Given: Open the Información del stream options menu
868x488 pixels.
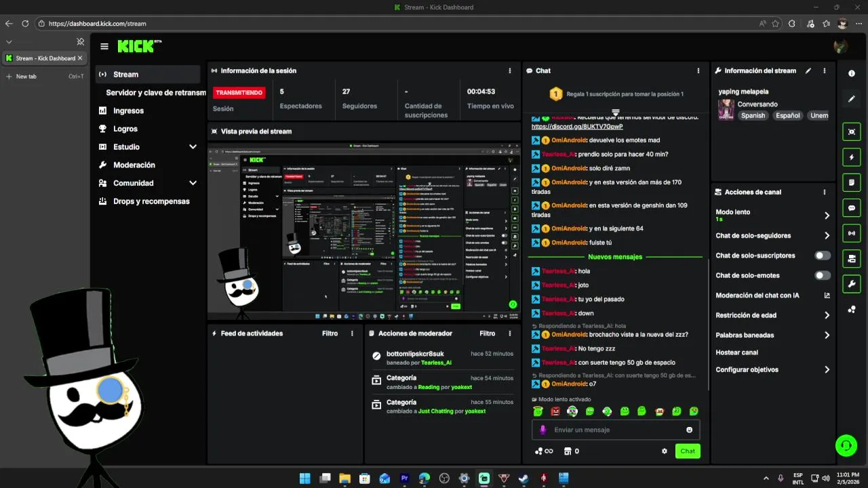Looking at the screenshot, I should point(825,70).
